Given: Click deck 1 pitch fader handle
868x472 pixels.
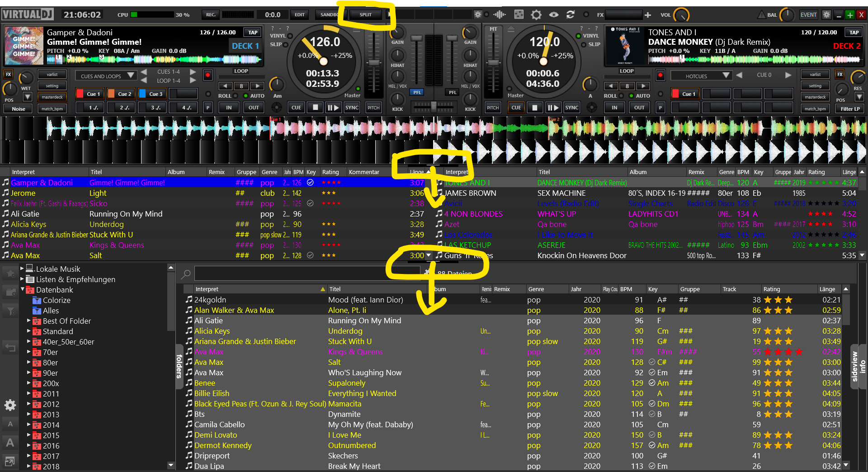Looking at the screenshot, I should [373, 62].
